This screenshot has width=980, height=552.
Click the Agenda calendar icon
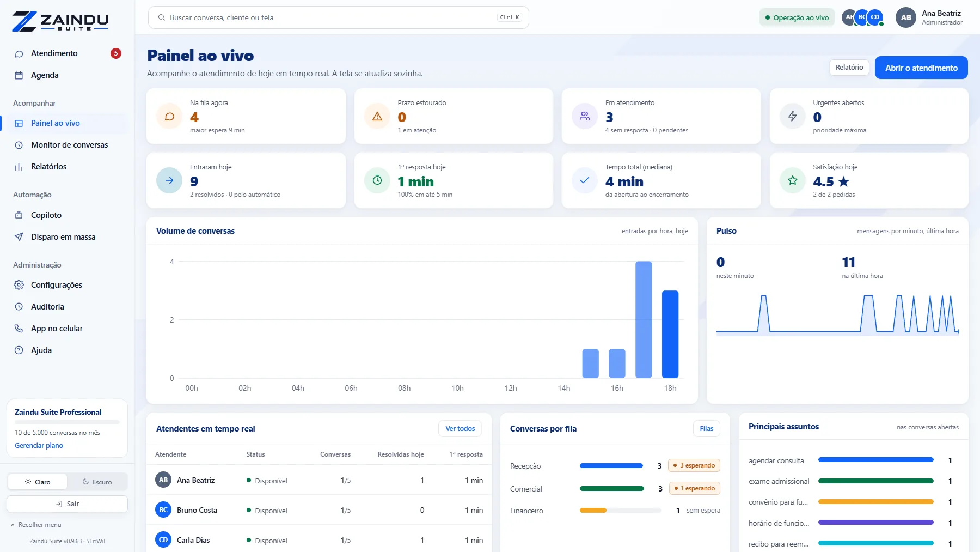(19, 75)
